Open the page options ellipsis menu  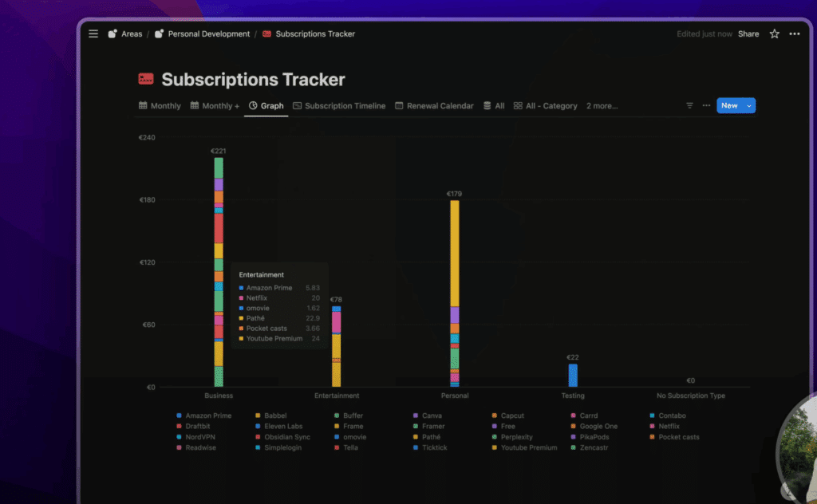point(794,34)
